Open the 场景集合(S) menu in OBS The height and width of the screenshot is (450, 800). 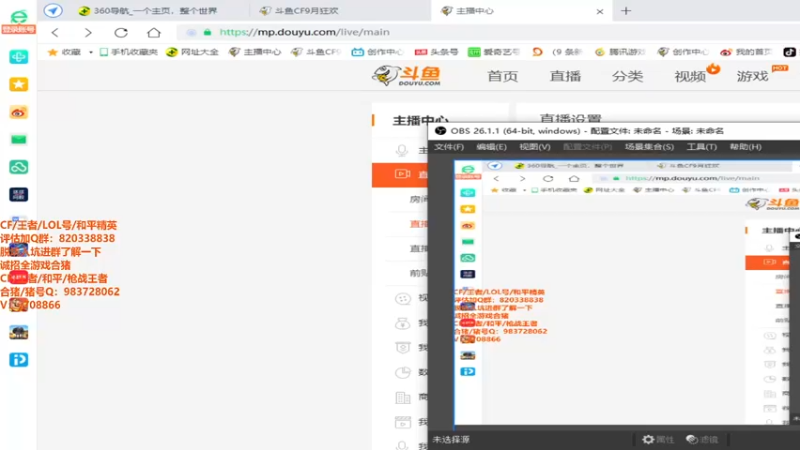(x=649, y=147)
